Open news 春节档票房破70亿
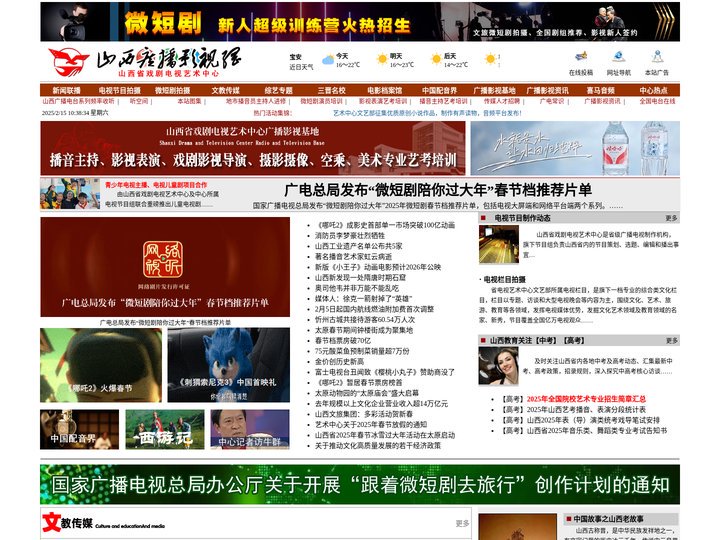This screenshot has height=540, width=720. point(343,341)
